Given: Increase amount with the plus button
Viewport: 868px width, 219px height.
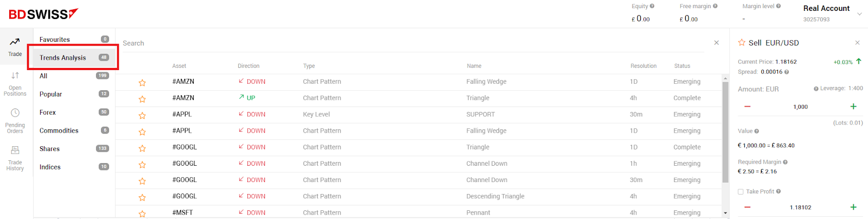Looking at the screenshot, I should click(853, 107).
